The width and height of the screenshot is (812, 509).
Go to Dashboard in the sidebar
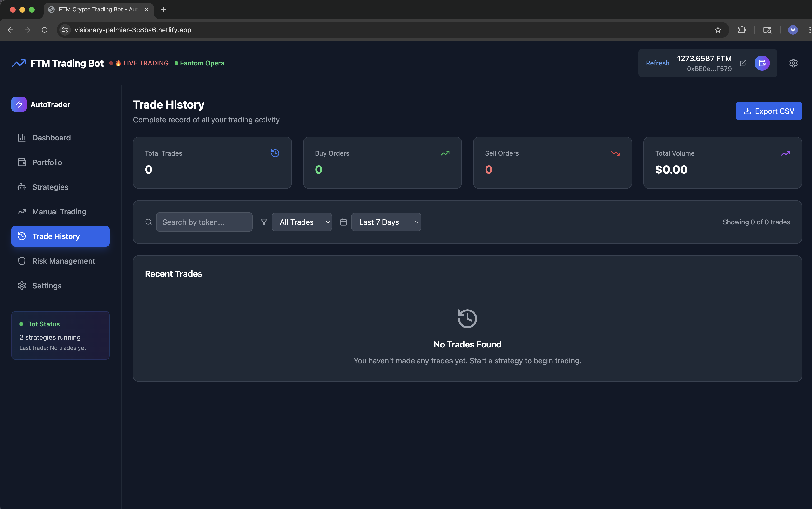click(x=51, y=138)
